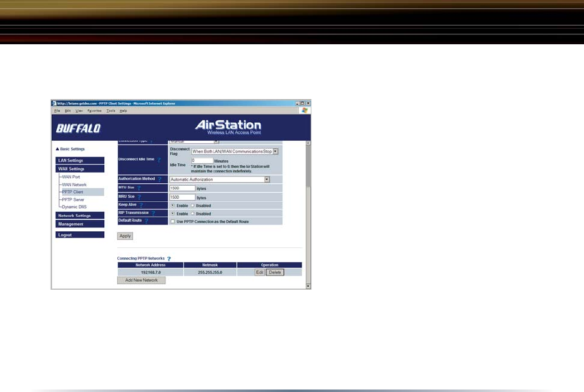Click the Network Address column header

150,265
